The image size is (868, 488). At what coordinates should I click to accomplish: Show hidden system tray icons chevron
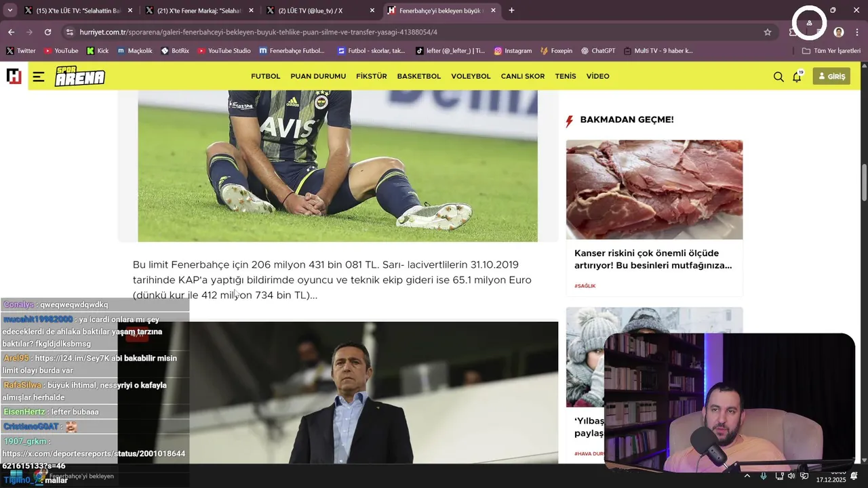(747, 476)
